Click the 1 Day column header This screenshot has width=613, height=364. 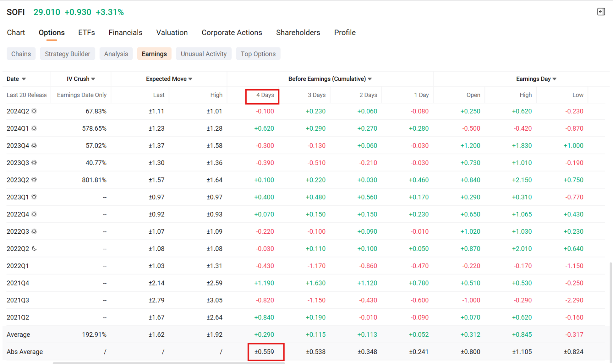(421, 95)
